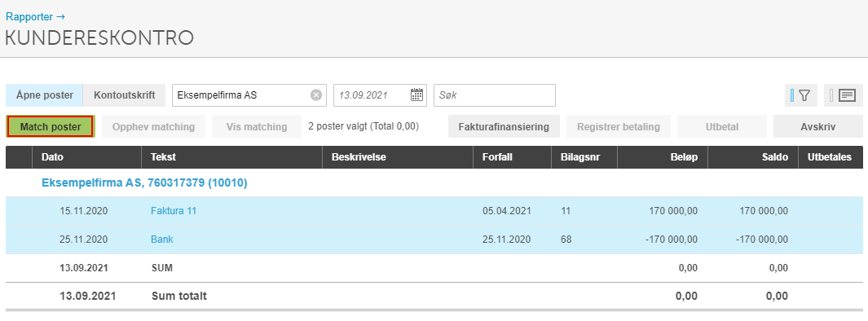868x321 pixels.
Task: Click the Avskriv button
Action: (817, 127)
